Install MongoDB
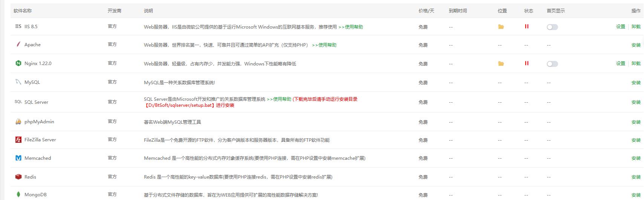The image size is (644, 200). (636, 195)
